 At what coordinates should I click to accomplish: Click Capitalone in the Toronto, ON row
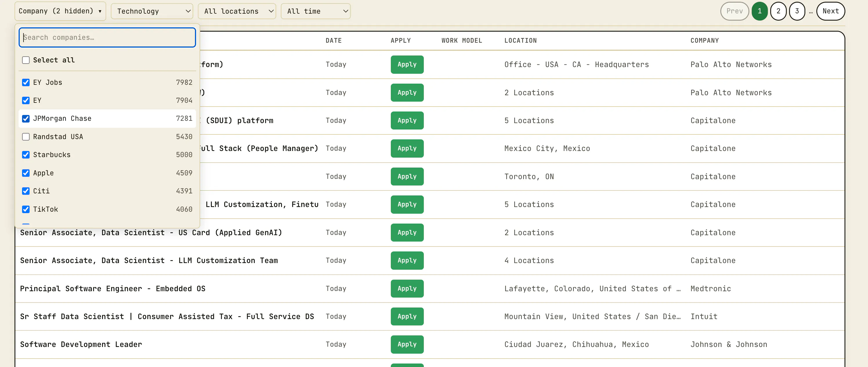[713, 177]
